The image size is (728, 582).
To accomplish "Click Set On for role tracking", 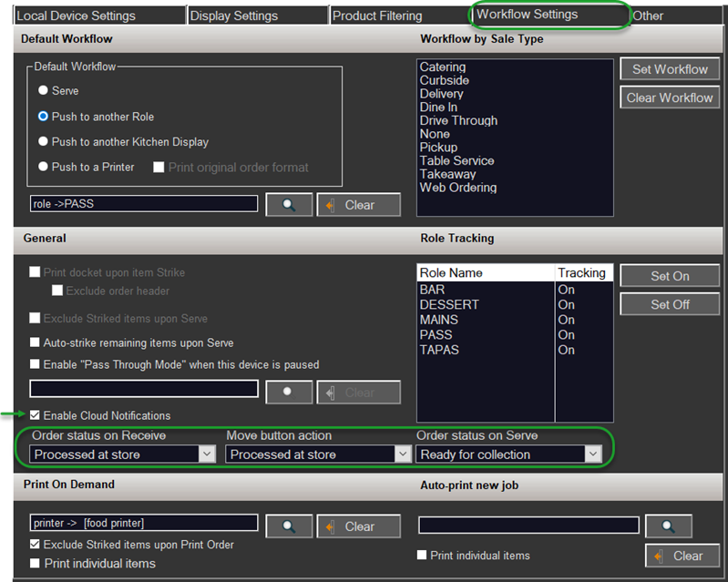I will click(x=670, y=276).
